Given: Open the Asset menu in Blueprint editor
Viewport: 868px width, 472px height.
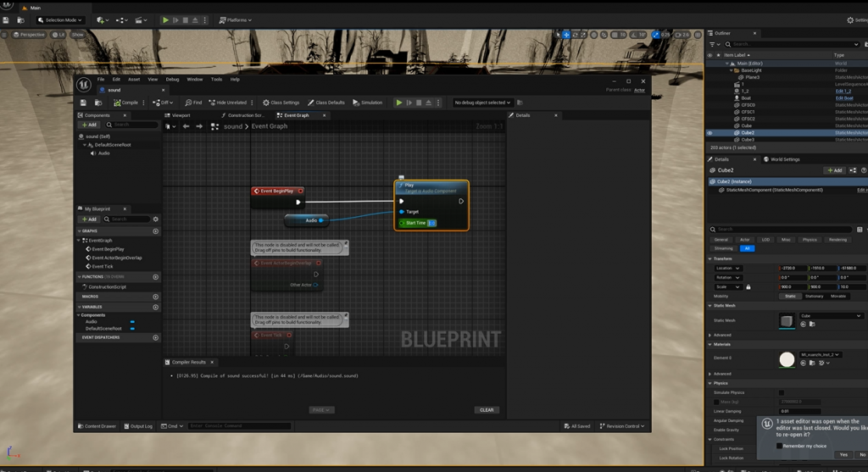Looking at the screenshot, I should [x=134, y=79].
